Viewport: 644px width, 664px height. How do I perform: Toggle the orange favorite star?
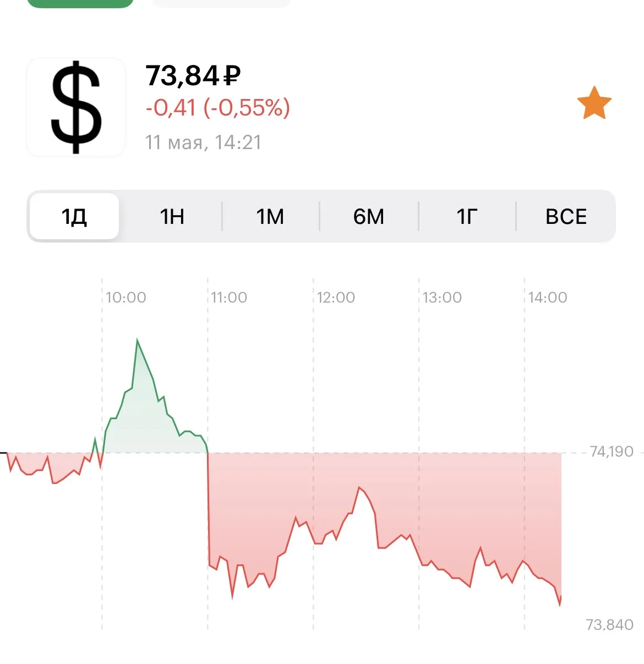click(594, 103)
